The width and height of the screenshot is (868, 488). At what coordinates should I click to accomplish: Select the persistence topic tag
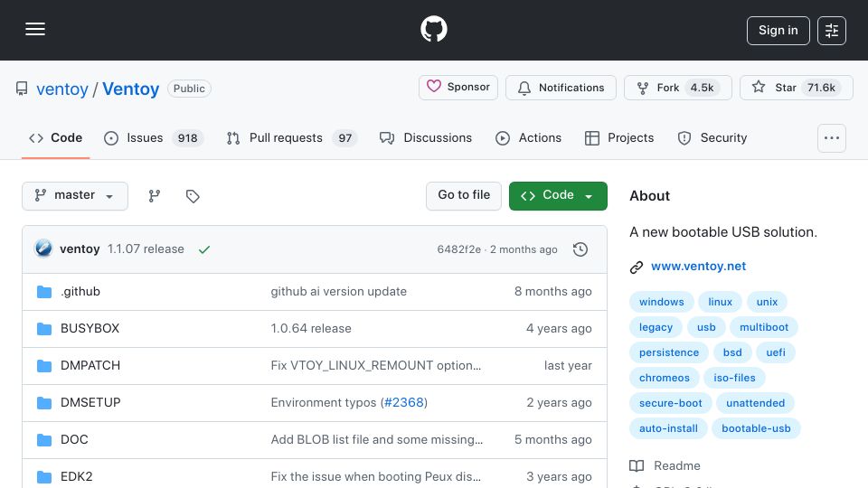click(669, 353)
